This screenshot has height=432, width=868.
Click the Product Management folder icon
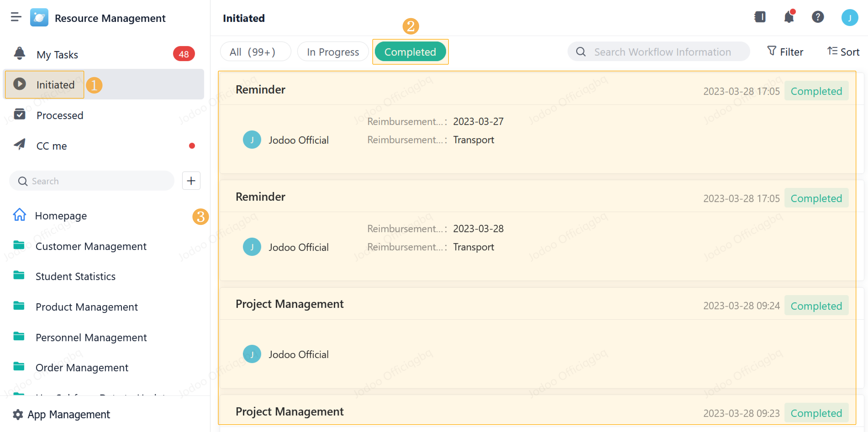19,306
